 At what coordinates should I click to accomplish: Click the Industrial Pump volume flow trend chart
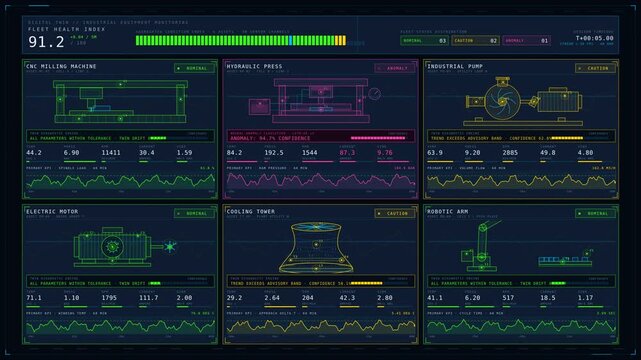(521, 181)
